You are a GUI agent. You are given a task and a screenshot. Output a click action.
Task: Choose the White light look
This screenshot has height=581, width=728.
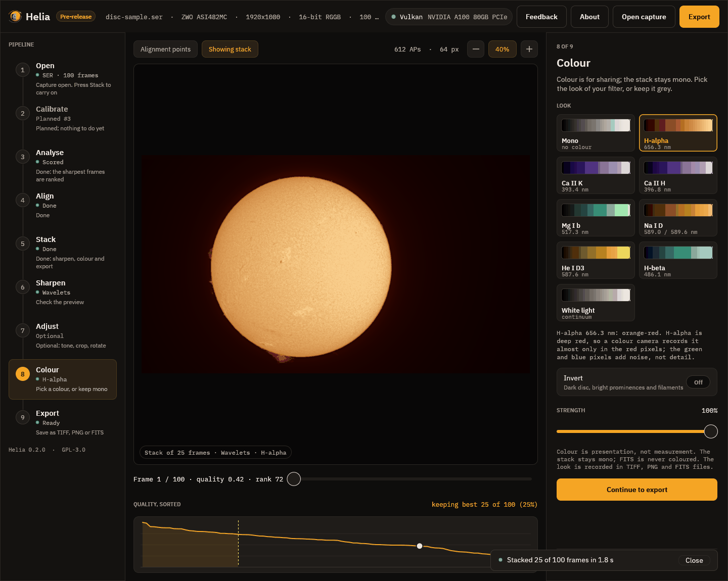[596, 303]
